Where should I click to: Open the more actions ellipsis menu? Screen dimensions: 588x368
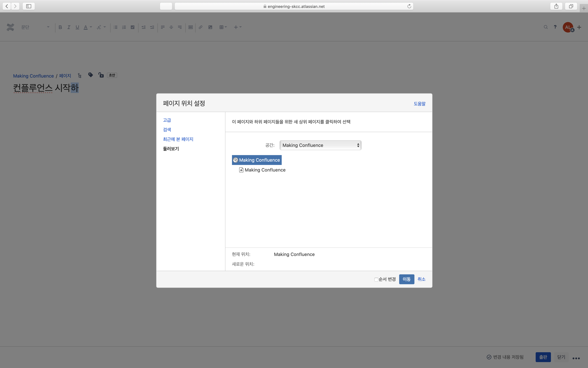click(x=576, y=358)
